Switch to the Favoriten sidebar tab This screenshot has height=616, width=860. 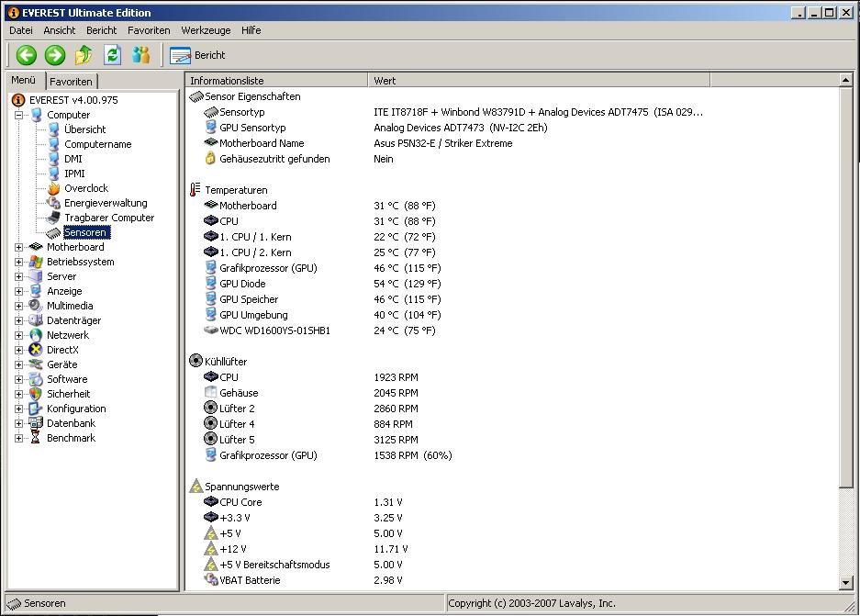72,81
